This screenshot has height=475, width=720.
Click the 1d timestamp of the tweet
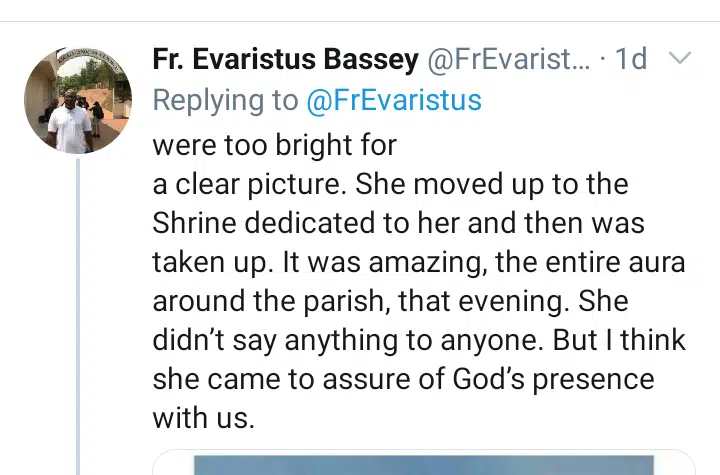coord(630,60)
